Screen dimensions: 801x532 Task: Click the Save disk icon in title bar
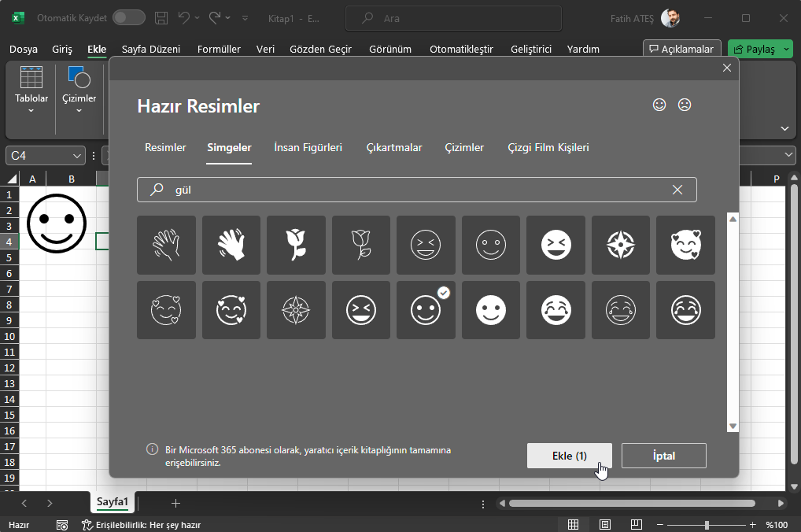(161, 17)
